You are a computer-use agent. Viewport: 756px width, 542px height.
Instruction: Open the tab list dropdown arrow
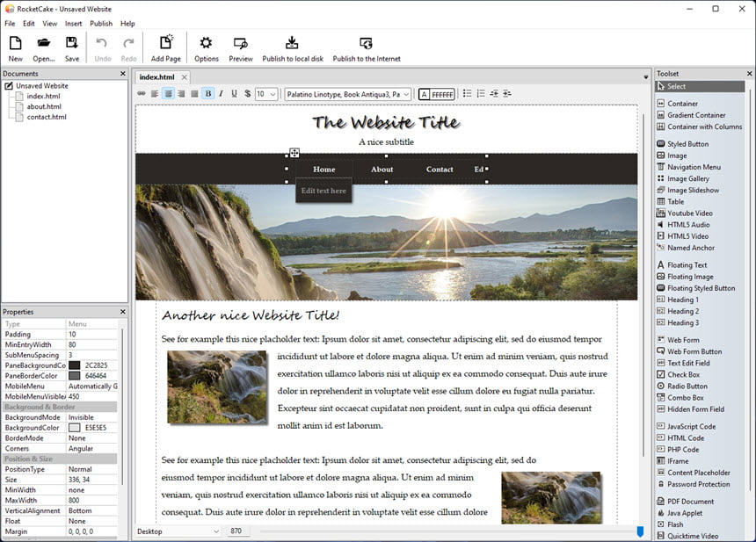(645, 77)
